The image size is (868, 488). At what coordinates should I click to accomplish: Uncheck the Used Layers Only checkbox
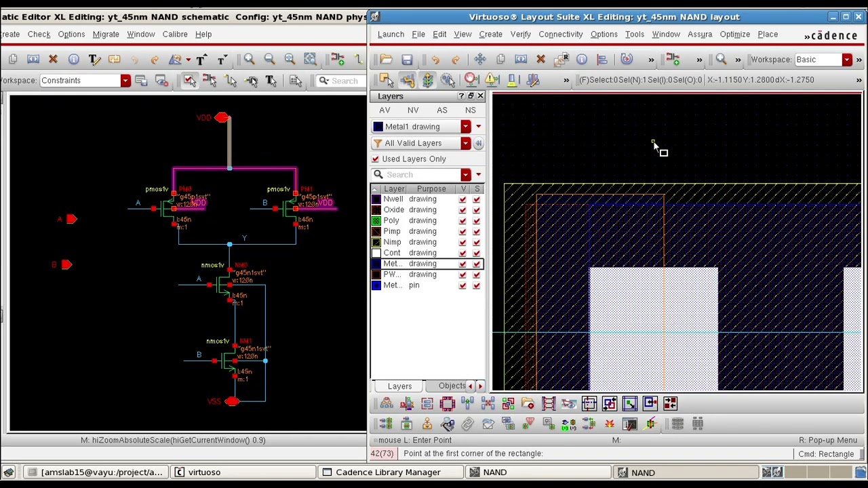(375, 159)
